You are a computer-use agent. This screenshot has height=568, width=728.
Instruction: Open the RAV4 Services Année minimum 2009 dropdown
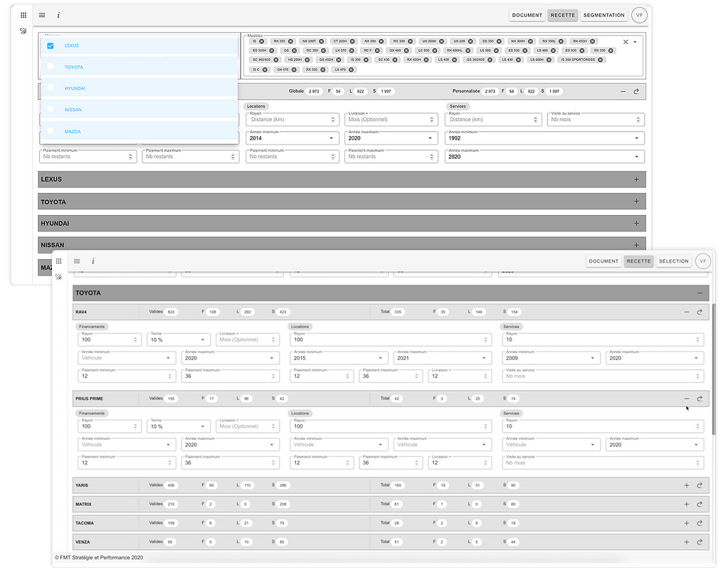[551, 358]
